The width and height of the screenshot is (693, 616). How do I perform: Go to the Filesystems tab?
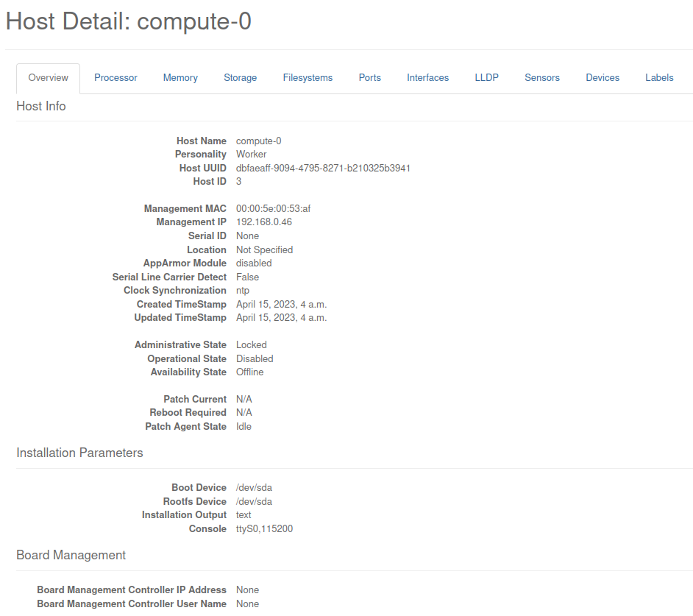308,77
